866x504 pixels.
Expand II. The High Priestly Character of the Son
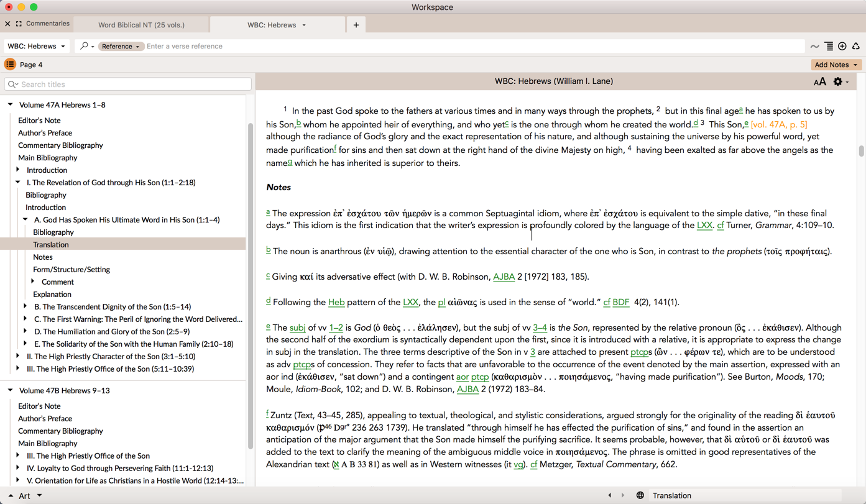point(18,356)
